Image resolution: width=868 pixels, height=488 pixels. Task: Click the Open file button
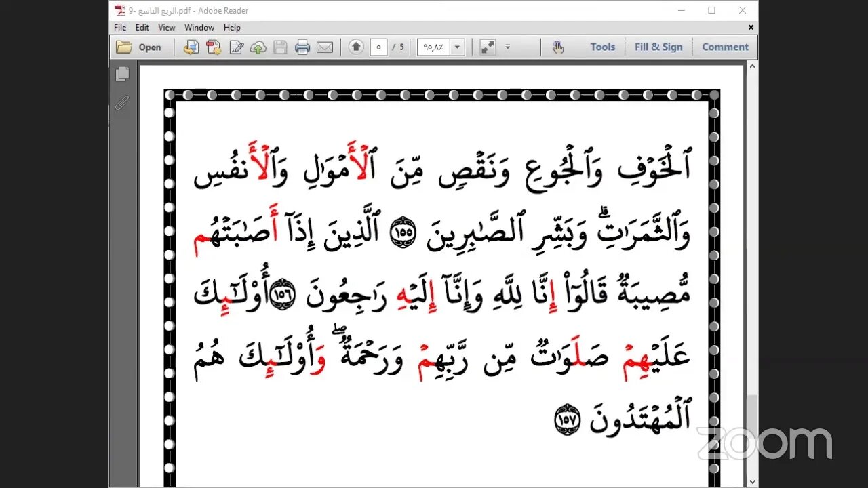click(x=138, y=47)
